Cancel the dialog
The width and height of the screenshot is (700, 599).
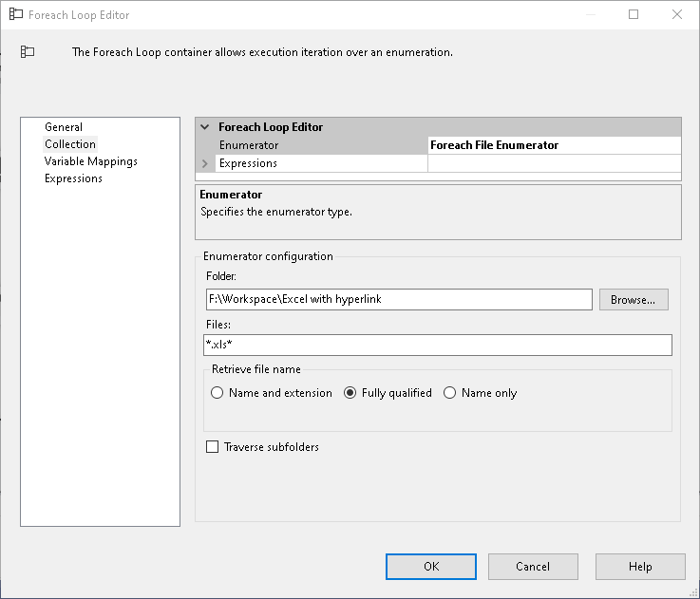533,567
